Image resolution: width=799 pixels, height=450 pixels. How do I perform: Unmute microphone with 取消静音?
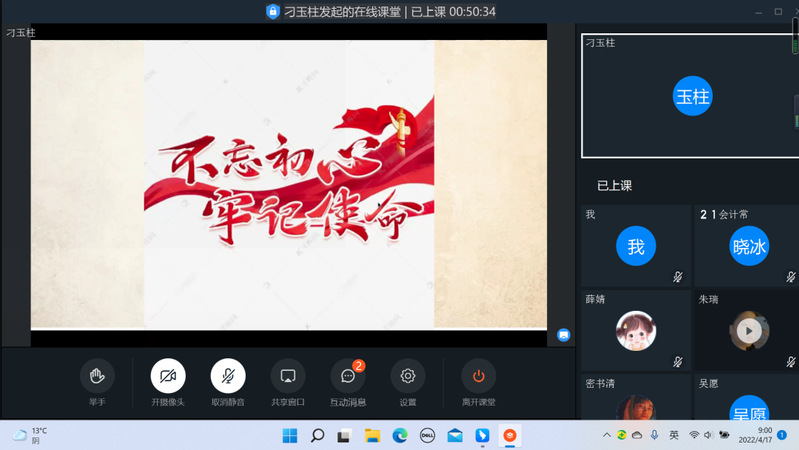click(228, 376)
